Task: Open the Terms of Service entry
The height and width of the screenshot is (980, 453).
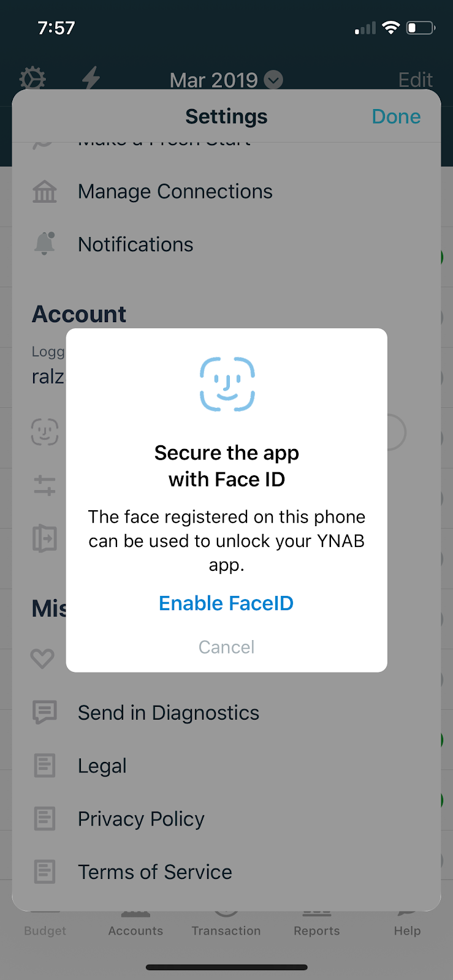Action: (226, 872)
